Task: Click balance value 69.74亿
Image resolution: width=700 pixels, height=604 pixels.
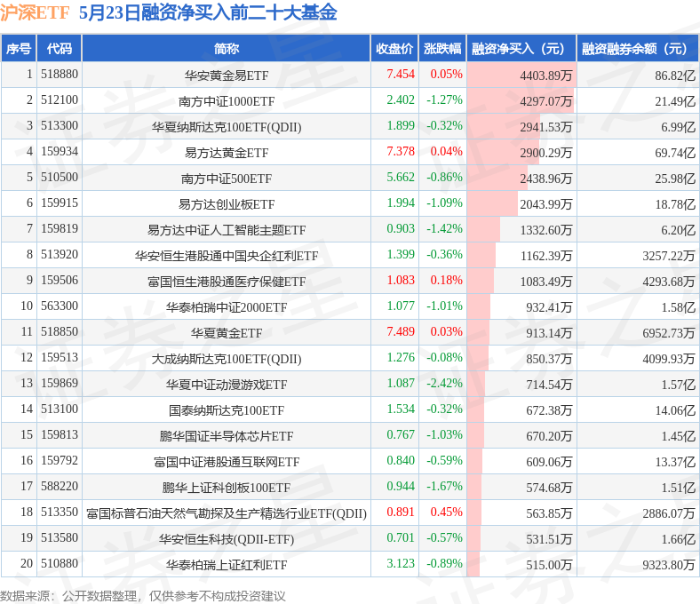Action: (x=675, y=153)
